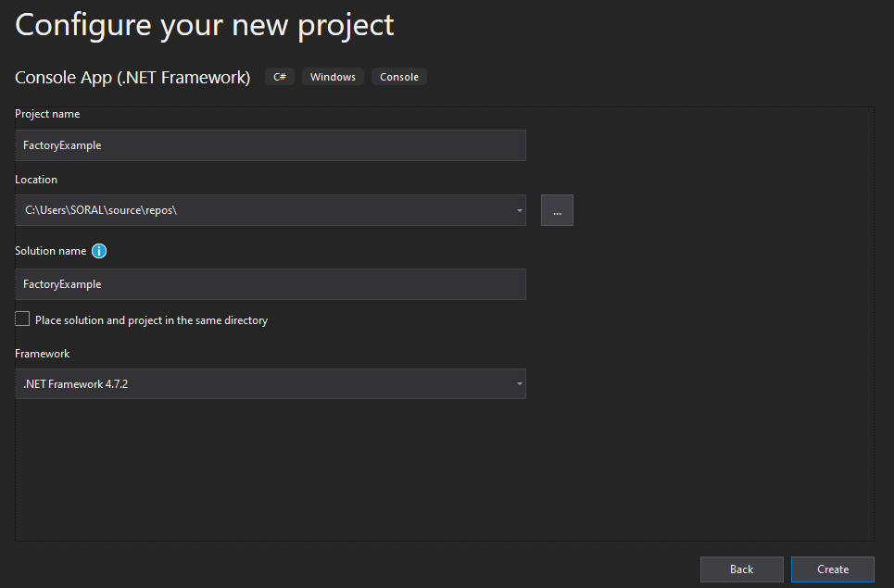This screenshot has height=588, width=894.
Task: Click the Solution name label text
Action: (51, 251)
